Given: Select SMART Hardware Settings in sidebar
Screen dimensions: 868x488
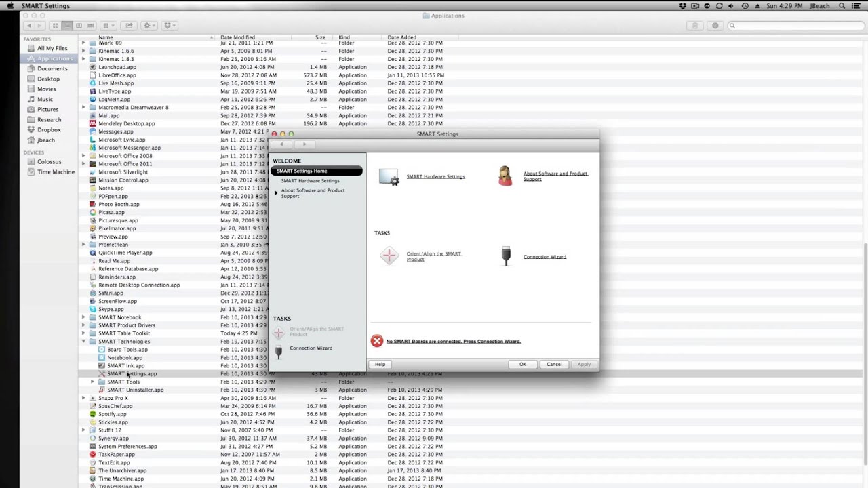Looking at the screenshot, I should click(x=310, y=181).
